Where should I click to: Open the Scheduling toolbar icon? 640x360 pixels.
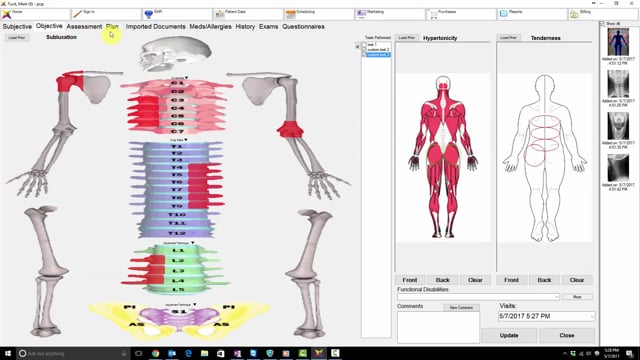click(291, 14)
